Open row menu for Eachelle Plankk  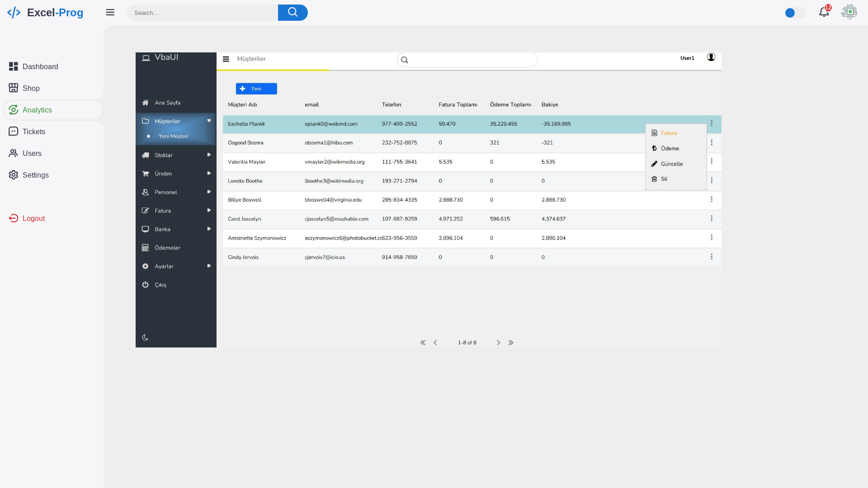click(x=712, y=123)
